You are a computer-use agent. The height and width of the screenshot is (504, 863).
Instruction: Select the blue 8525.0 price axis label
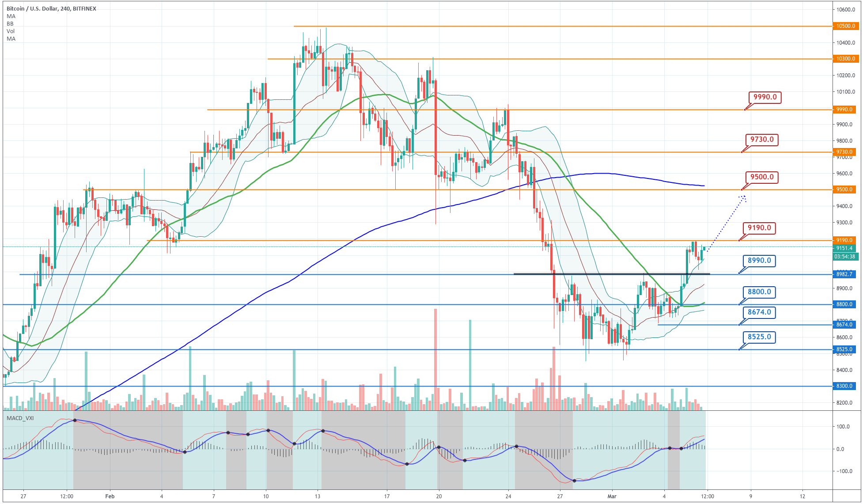tap(844, 349)
